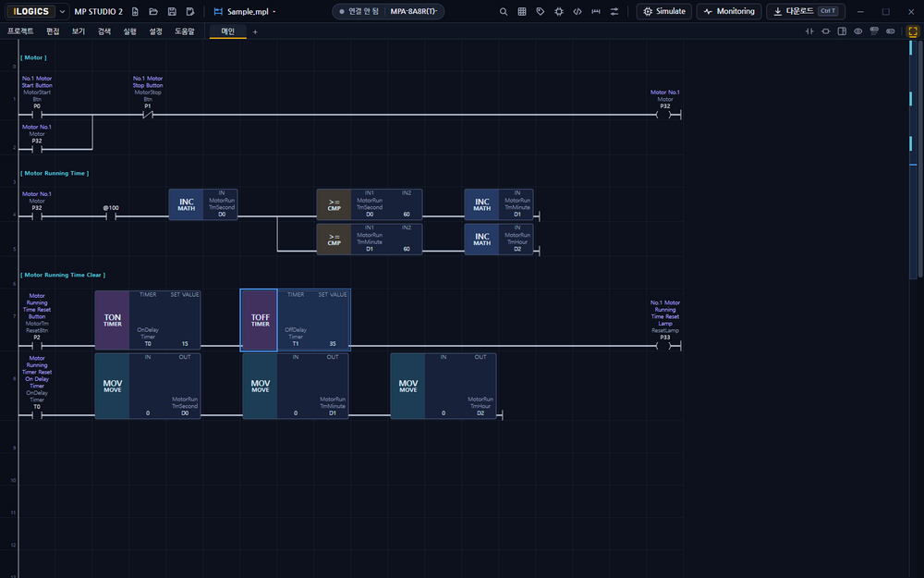The width and height of the screenshot is (924, 578).
Task: Open the 프로젝트 menu
Action: point(20,31)
